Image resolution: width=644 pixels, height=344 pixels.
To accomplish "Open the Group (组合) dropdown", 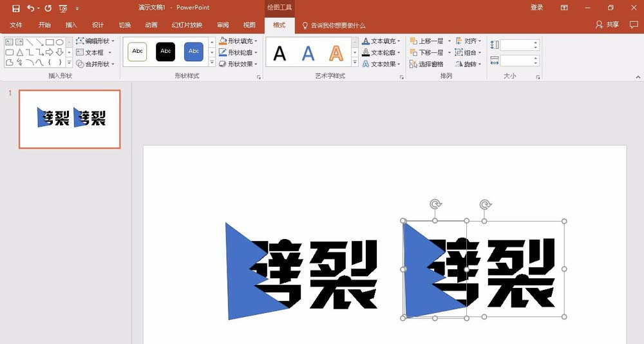I will (x=468, y=52).
